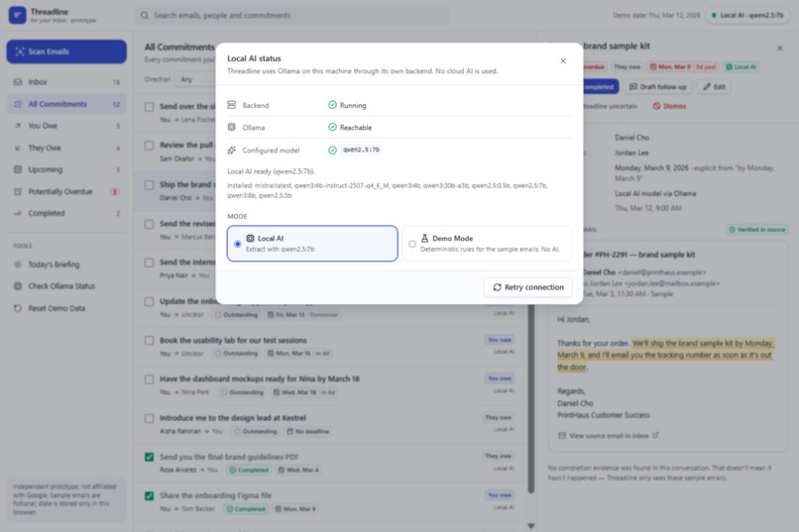Image resolution: width=799 pixels, height=532 pixels.
Task: Click the highlighted commitment sentence in the email
Action: [665, 356]
